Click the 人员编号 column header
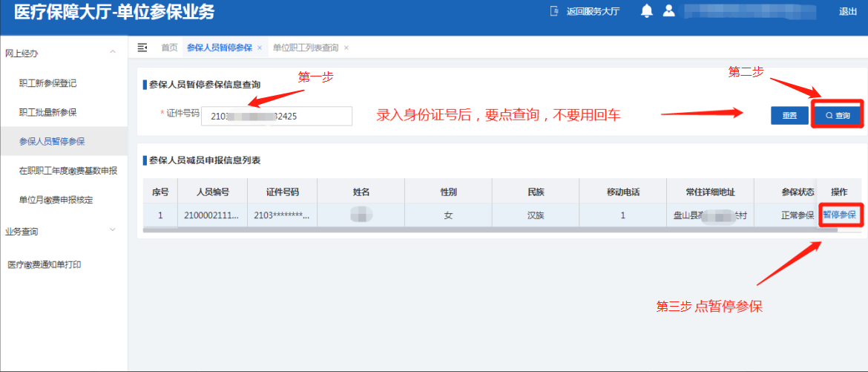Image resolution: width=868 pixels, height=372 pixels. pyautogui.click(x=213, y=192)
